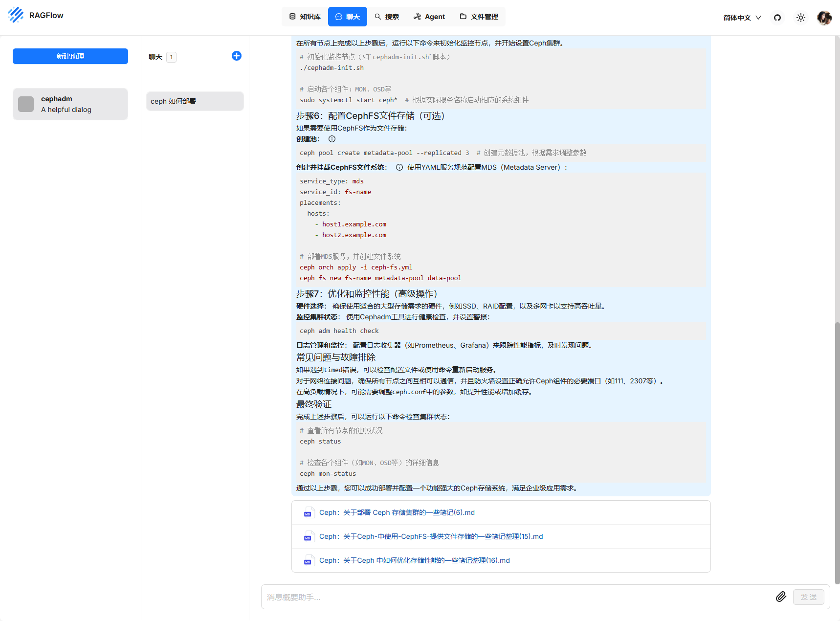This screenshot has height=621, width=840.
Task: Open the GitHub icon link
Action: pyautogui.click(x=777, y=18)
